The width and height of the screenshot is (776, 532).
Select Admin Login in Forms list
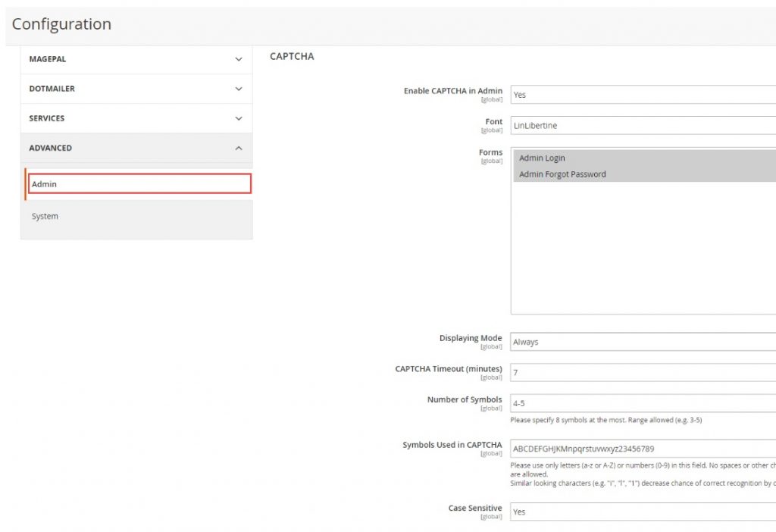point(543,158)
